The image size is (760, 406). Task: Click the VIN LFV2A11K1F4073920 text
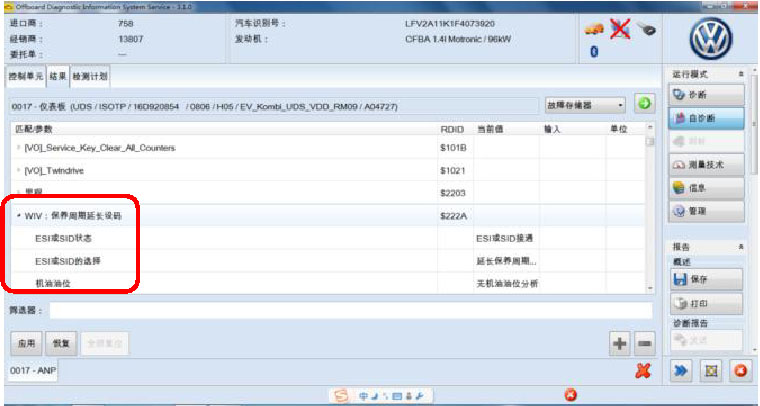point(450,24)
